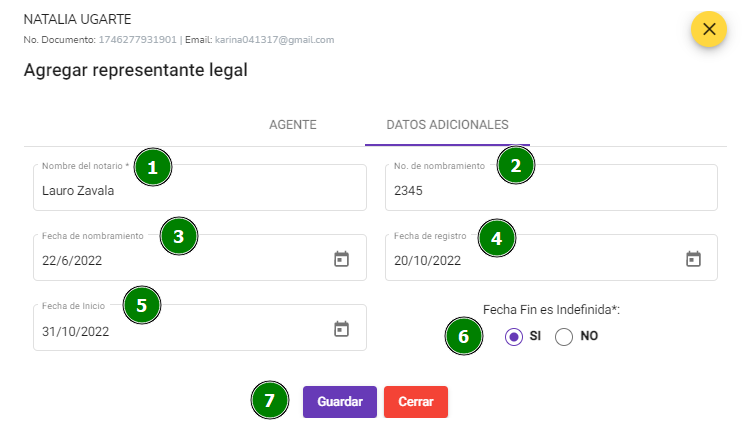Focus the No. de nombramiento field
The width and height of the screenshot is (752, 435).
552,188
